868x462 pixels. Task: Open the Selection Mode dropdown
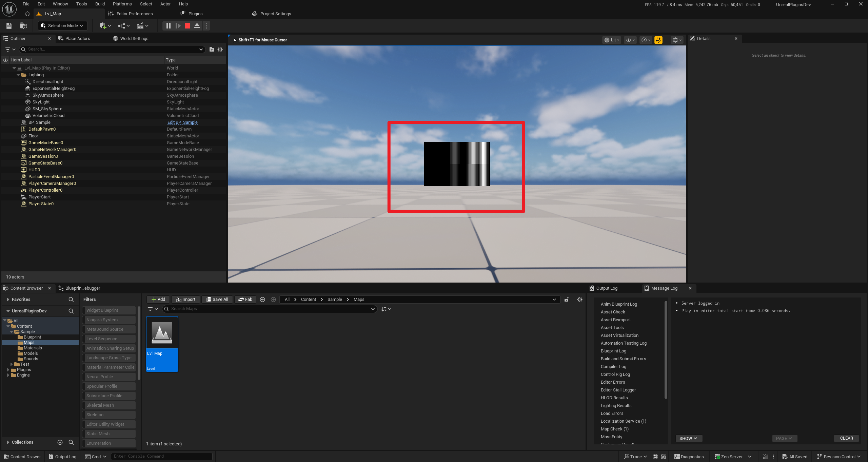(63, 26)
